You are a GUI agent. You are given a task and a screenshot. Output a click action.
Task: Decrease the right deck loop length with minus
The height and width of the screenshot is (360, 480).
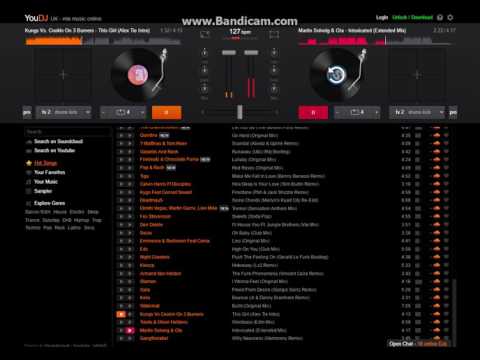tap(338, 112)
